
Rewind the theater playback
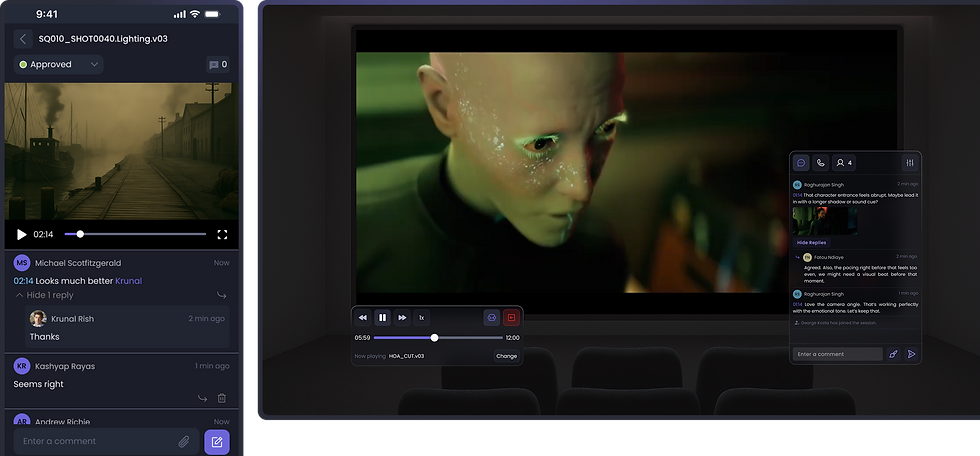click(x=362, y=317)
